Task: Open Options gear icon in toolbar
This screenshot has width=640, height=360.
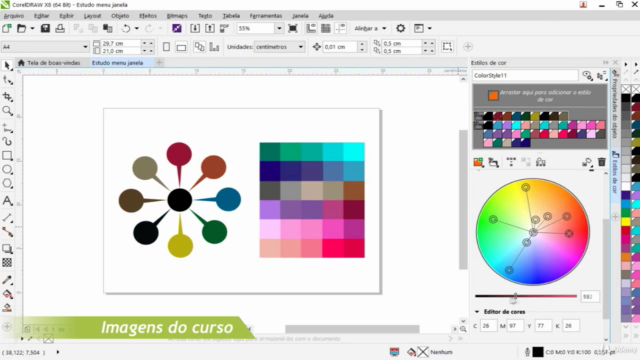Action: click(x=400, y=28)
